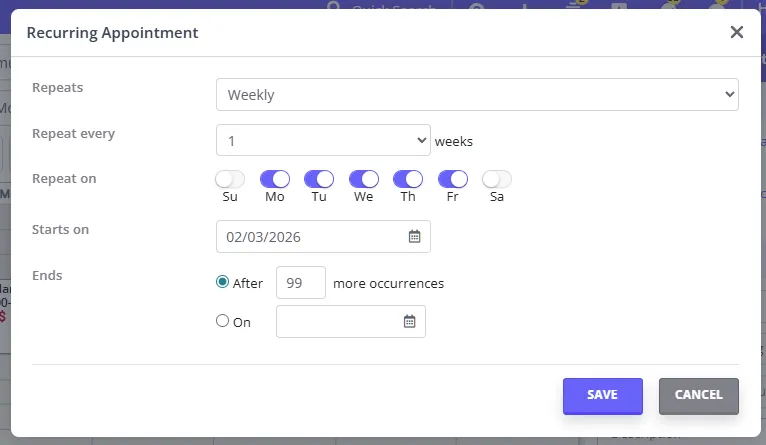Enable the Sunday repeat toggle

tap(230, 179)
